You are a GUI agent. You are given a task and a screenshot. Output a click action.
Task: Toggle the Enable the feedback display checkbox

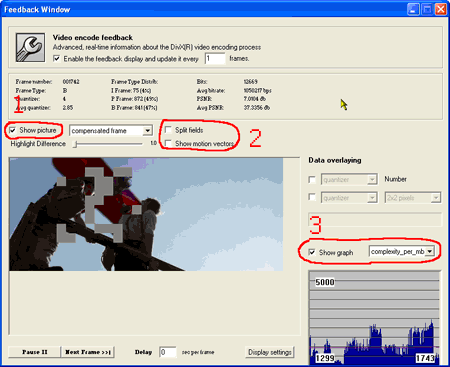click(57, 59)
